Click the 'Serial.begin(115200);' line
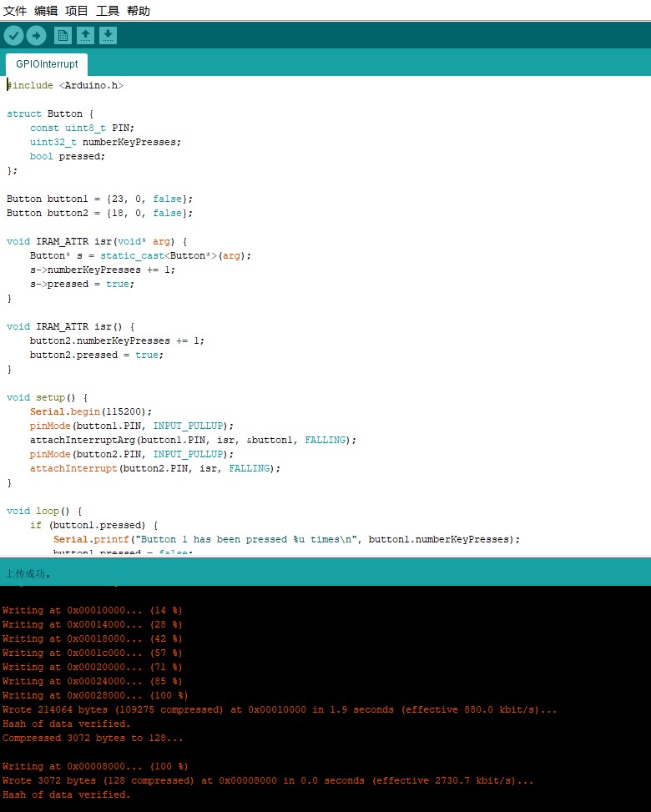This screenshot has height=812, width=651. (x=91, y=411)
